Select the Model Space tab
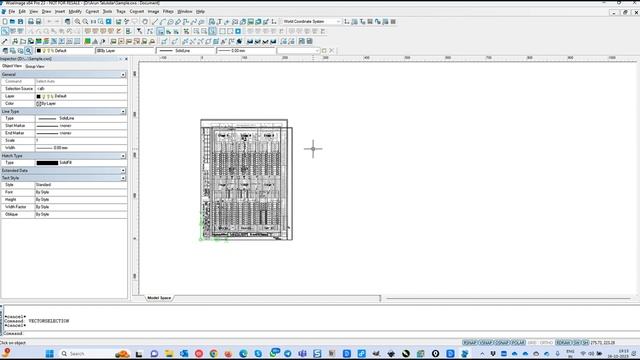The height and width of the screenshot is (360, 640). (x=159, y=298)
